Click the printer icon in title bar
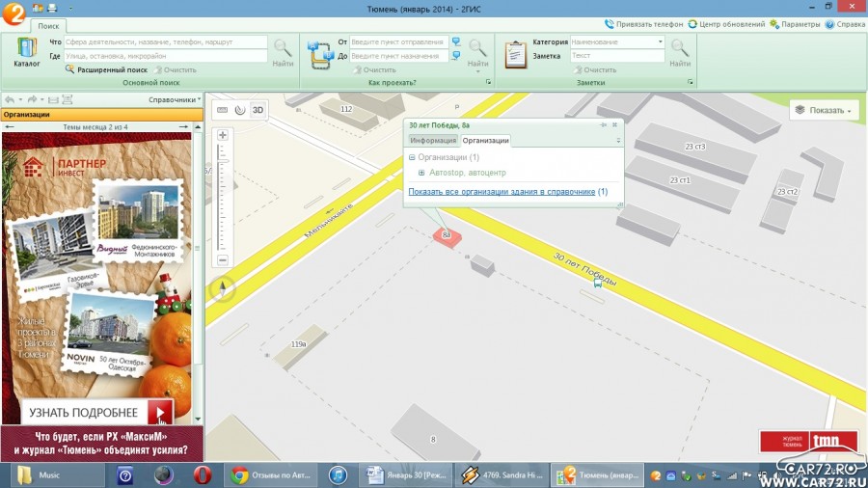Image resolution: width=868 pixels, height=488 pixels. point(52,8)
